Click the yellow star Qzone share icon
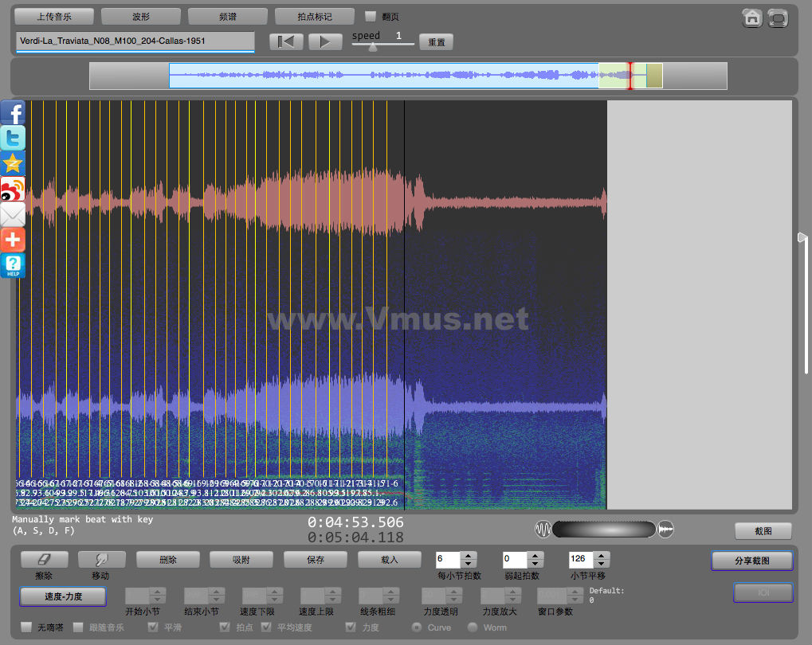 click(13, 163)
